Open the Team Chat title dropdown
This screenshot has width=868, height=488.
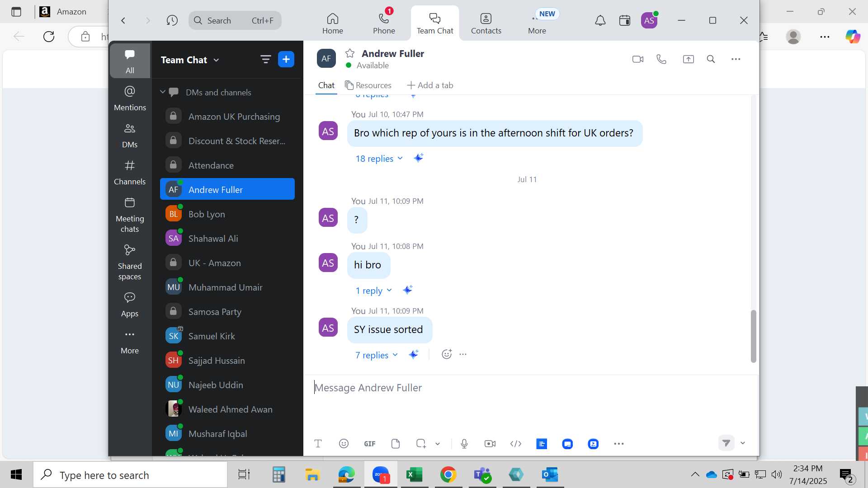pos(190,60)
